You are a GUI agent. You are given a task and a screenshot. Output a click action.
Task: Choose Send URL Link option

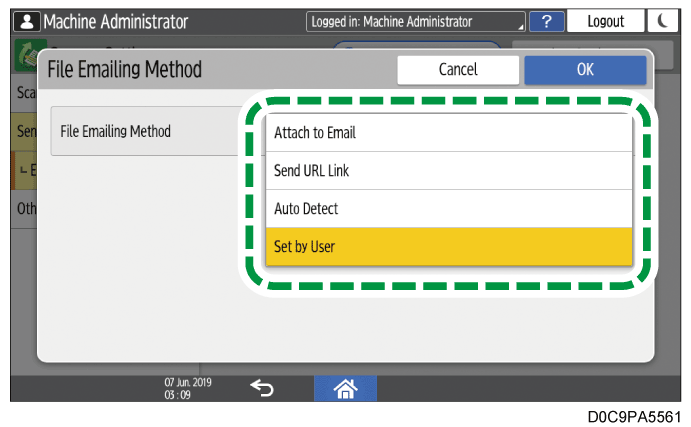tap(448, 171)
